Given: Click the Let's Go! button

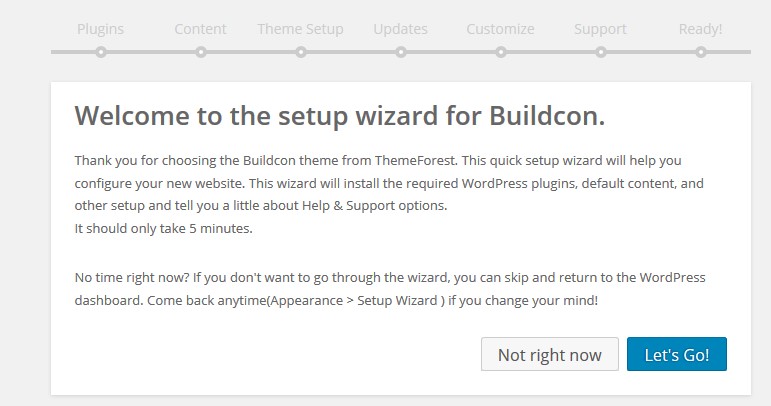Looking at the screenshot, I should pos(677,354).
